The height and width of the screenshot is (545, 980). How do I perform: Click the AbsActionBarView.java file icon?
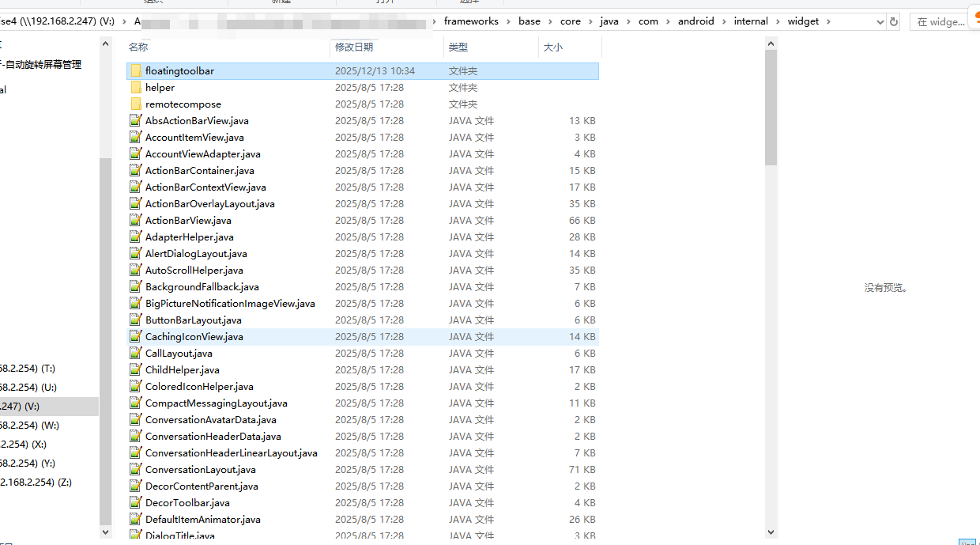(x=136, y=121)
